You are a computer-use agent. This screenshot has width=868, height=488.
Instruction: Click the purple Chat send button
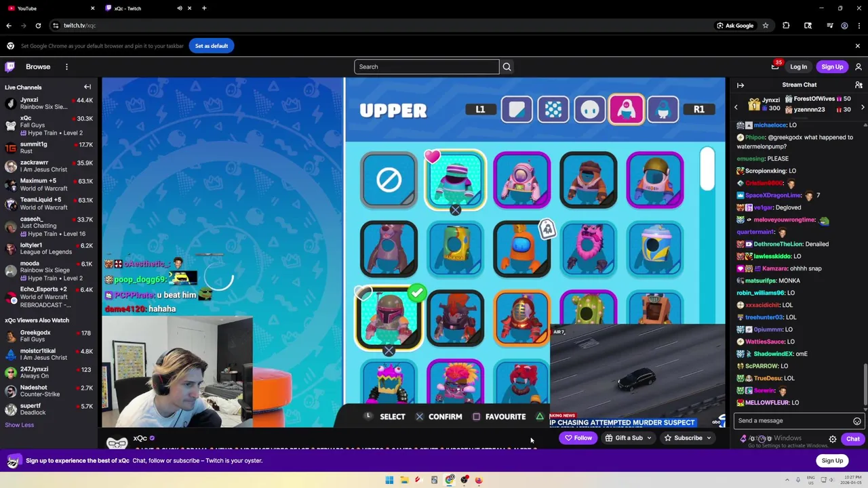(853, 439)
